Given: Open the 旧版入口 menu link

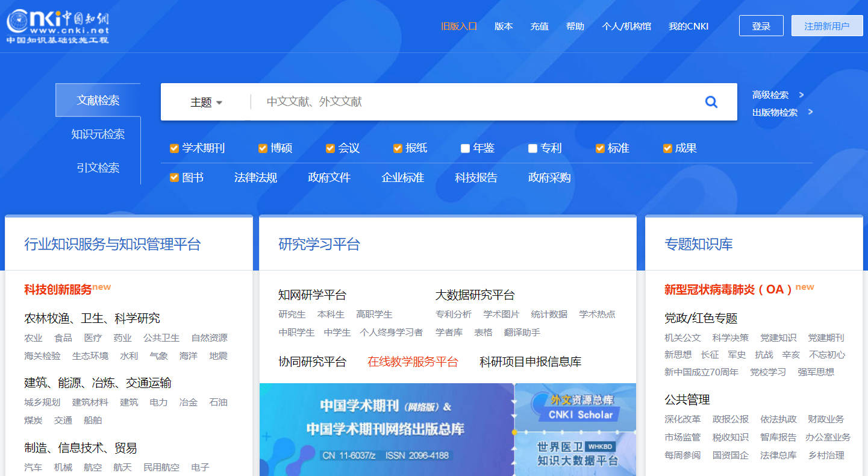Looking at the screenshot, I should [459, 26].
